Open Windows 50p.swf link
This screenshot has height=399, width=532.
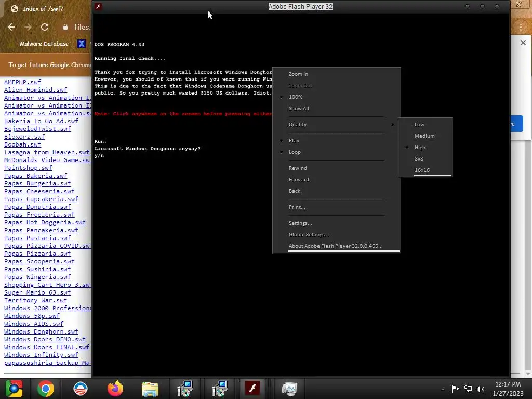click(x=32, y=316)
